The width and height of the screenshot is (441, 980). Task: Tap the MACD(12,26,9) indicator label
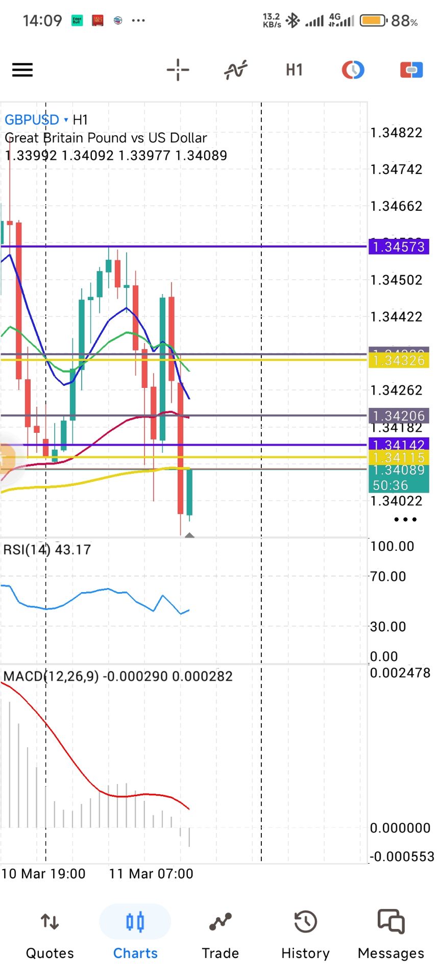[117, 676]
